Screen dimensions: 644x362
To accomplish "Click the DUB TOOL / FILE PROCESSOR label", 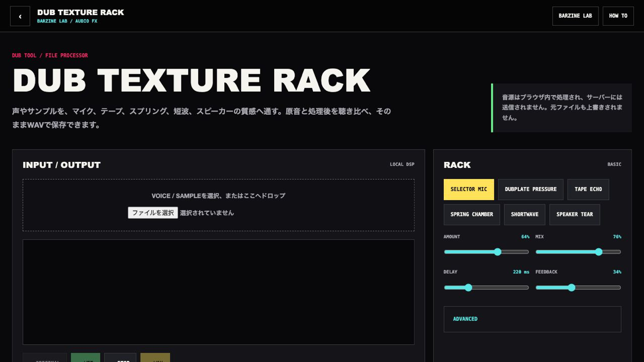I will pyautogui.click(x=50, y=55).
